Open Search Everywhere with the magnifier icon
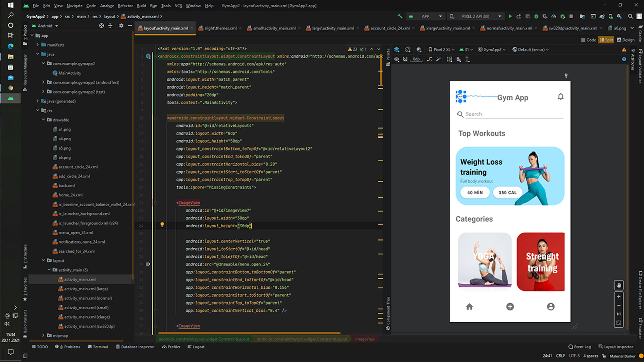Image resolution: width=644 pixels, height=362 pixels. [x=630, y=16]
